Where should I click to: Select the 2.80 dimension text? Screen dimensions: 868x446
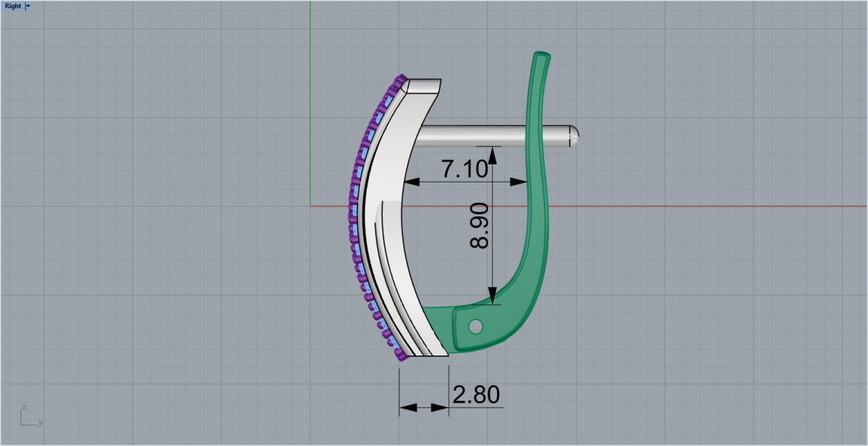(476, 395)
